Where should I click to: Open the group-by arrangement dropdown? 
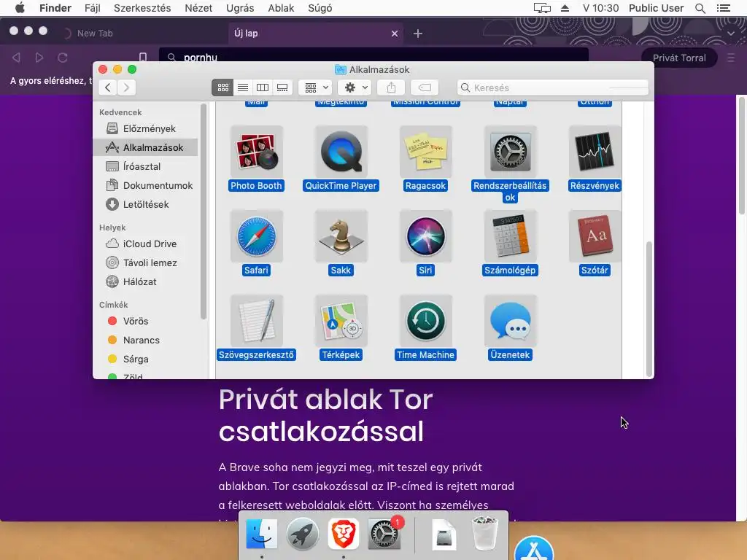316,87
